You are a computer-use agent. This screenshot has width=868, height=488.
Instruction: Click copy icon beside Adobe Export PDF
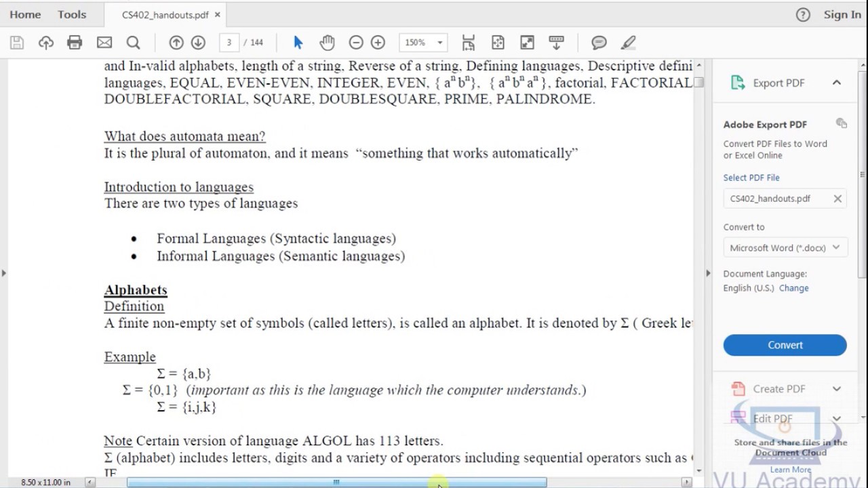(x=842, y=123)
